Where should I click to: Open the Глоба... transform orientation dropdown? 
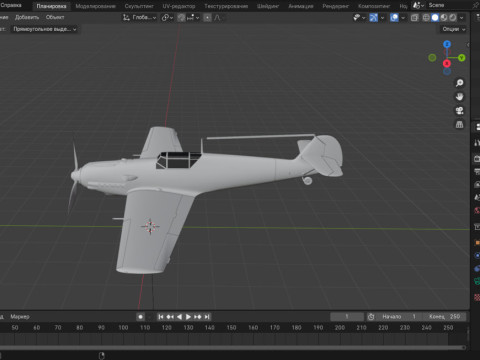(x=139, y=17)
